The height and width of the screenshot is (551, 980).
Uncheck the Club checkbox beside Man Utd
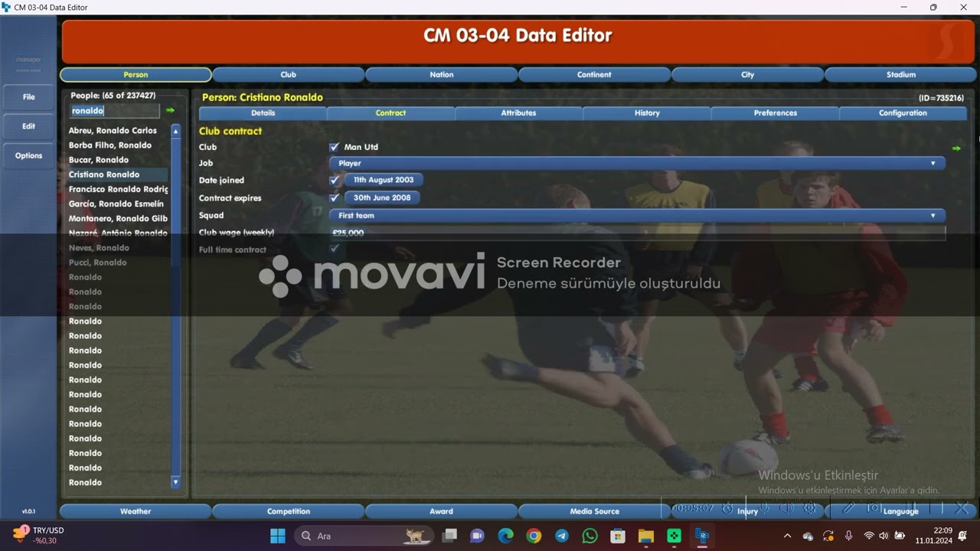tap(334, 147)
